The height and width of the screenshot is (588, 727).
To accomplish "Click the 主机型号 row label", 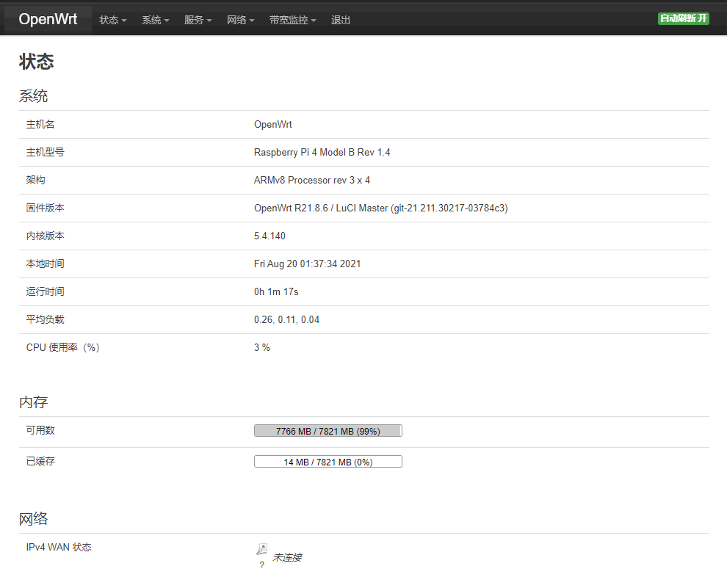I will pos(45,152).
